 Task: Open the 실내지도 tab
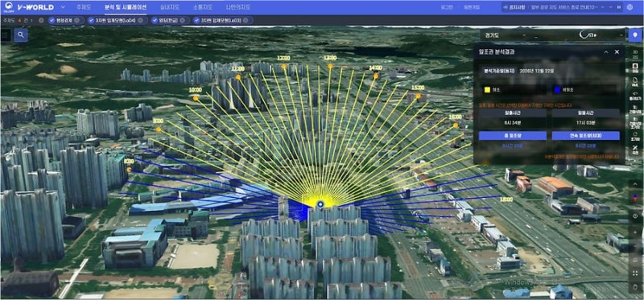169,7
